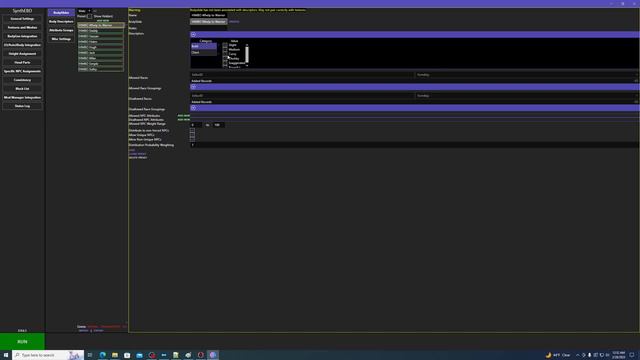Switch to the Attribute Groups tab
Image resolution: width=640 pixels, height=360 pixels.
[x=61, y=30]
